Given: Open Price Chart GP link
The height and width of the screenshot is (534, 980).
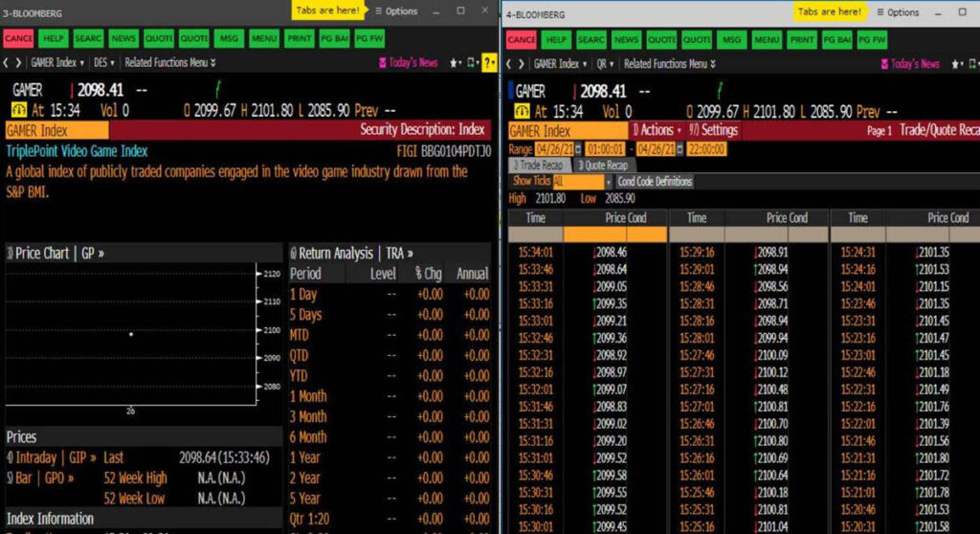Looking at the screenshot, I should coord(55,254).
